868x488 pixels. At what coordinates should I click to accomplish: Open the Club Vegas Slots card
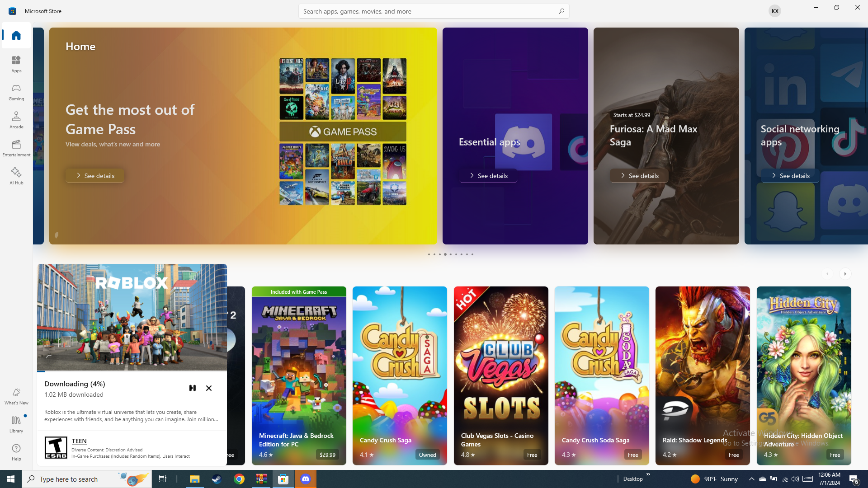[x=501, y=375]
